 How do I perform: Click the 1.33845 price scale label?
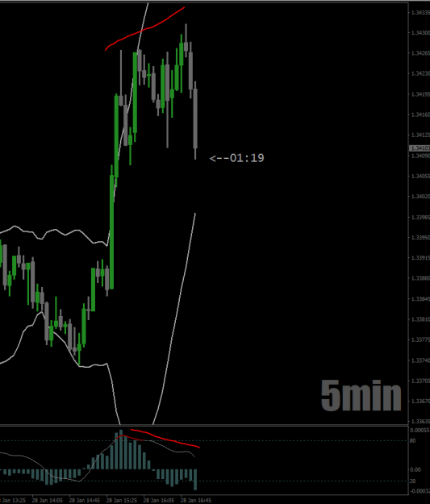420,299
